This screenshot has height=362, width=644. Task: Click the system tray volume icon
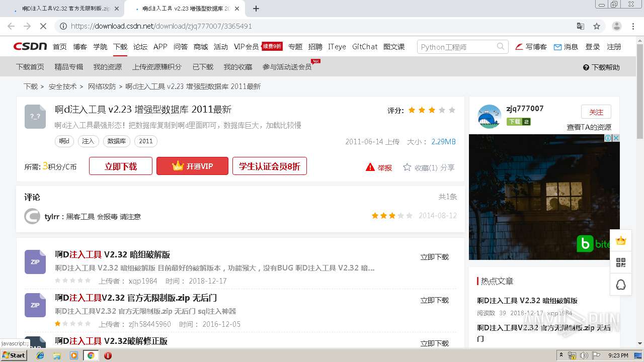click(584, 355)
